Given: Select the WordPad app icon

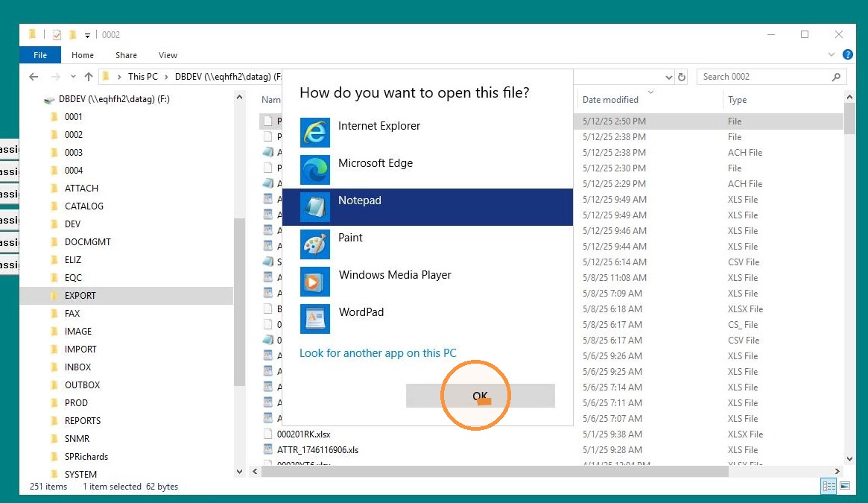Looking at the screenshot, I should (315, 318).
